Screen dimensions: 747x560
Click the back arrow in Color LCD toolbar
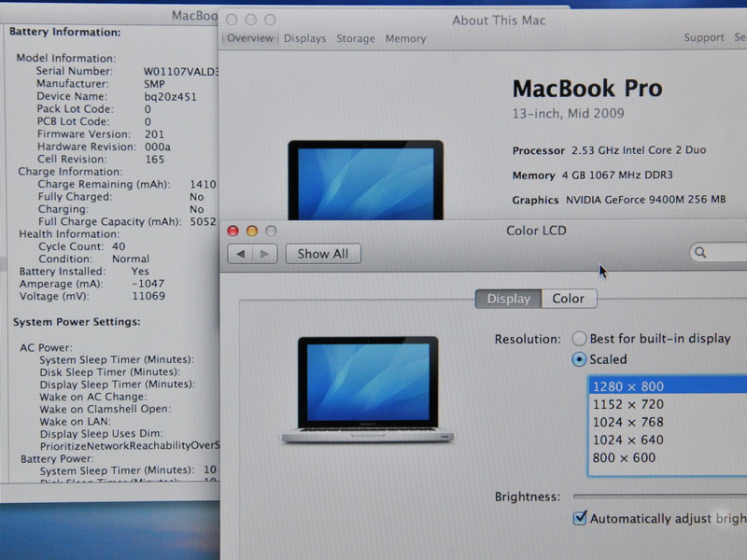(240, 254)
